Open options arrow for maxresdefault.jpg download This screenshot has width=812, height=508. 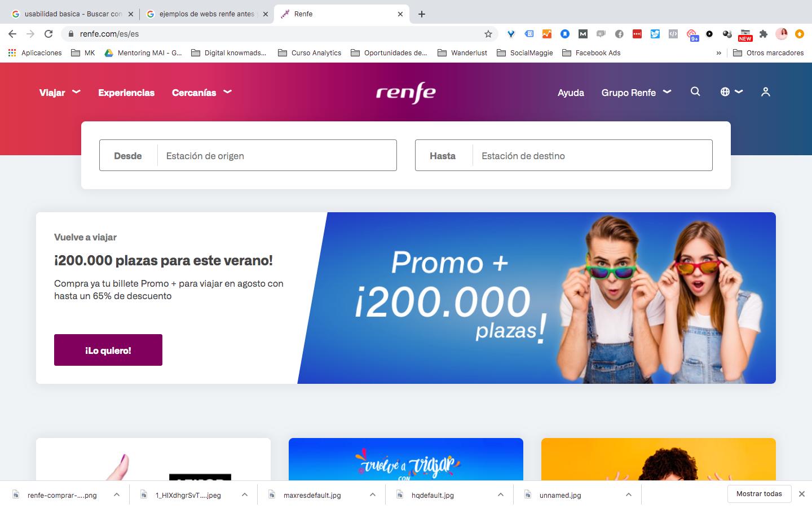[373, 494]
